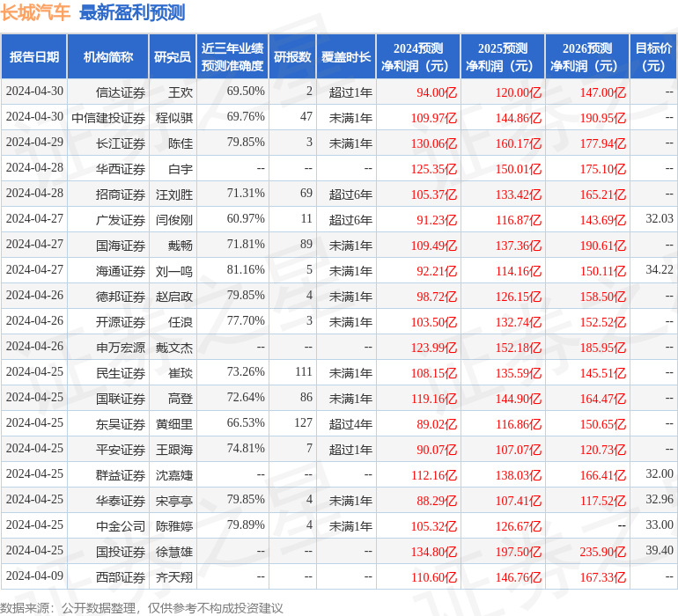Click researcher name 齐天翔
Viewport: 678px width, 616px height.
click(174, 576)
